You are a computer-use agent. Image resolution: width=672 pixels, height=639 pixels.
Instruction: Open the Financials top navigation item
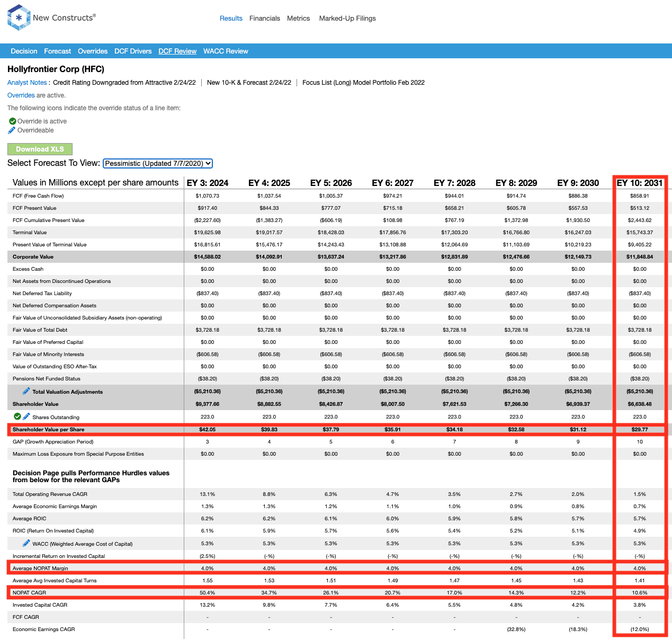click(x=265, y=18)
